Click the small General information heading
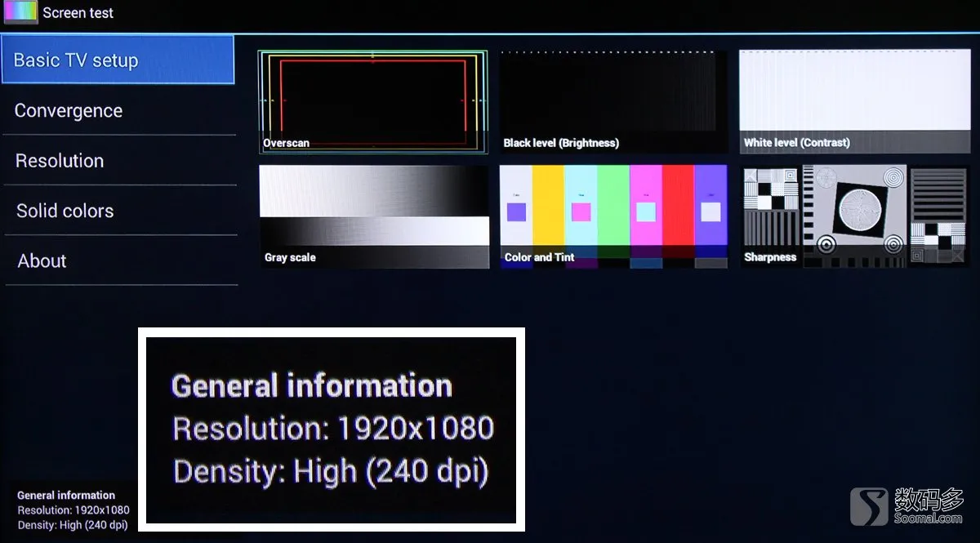Image resolution: width=980 pixels, height=543 pixels. coord(66,495)
